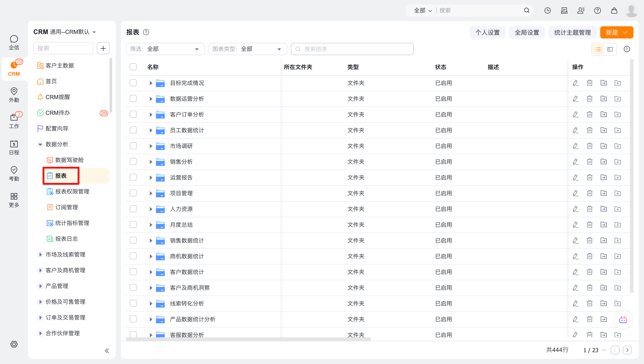This screenshot has height=364, width=644.
Task: Open 报表权限管理 in sidebar menu
Action: pos(72,191)
